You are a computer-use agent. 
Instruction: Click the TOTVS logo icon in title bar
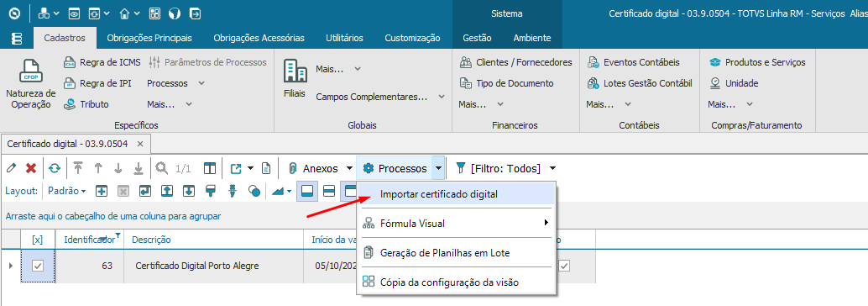coord(14,13)
